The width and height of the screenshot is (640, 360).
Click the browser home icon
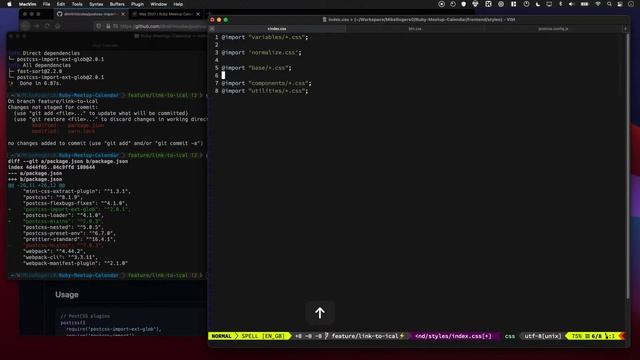58,26
